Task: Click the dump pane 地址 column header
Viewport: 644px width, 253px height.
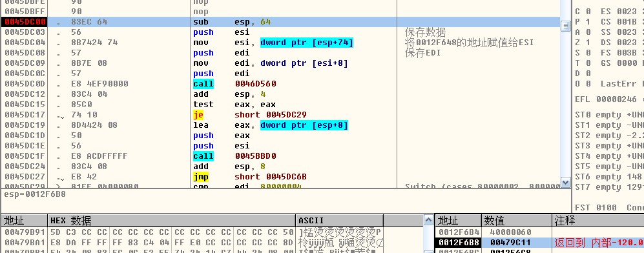Action: pos(24,221)
